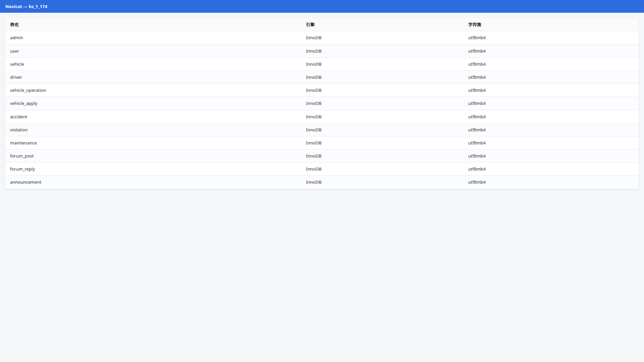Click the forum_reply table name
This screenshot has height=362, width=644.
(x=22, y=169)
